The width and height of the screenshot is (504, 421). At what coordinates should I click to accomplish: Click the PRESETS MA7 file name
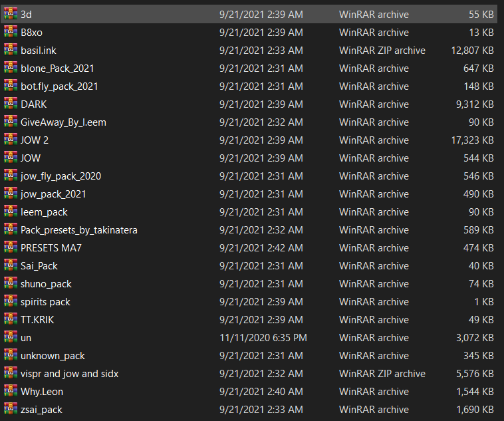pyautogui.click(x=51, y=248)
